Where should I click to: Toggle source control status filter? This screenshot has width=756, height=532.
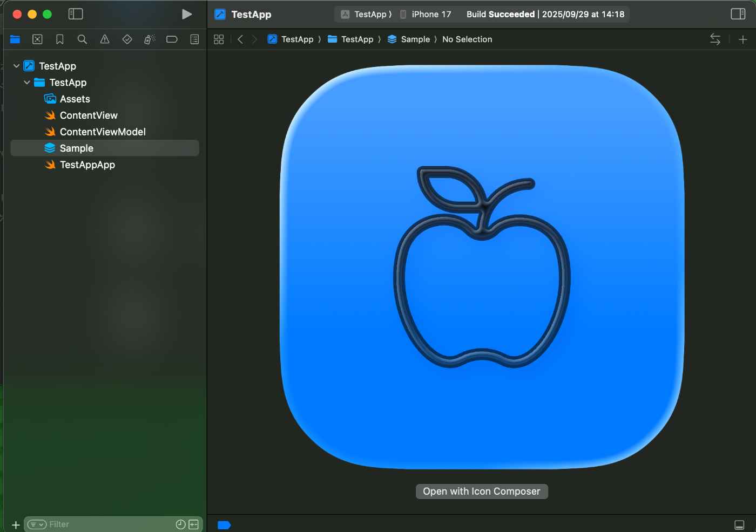(x=193, y=524)
